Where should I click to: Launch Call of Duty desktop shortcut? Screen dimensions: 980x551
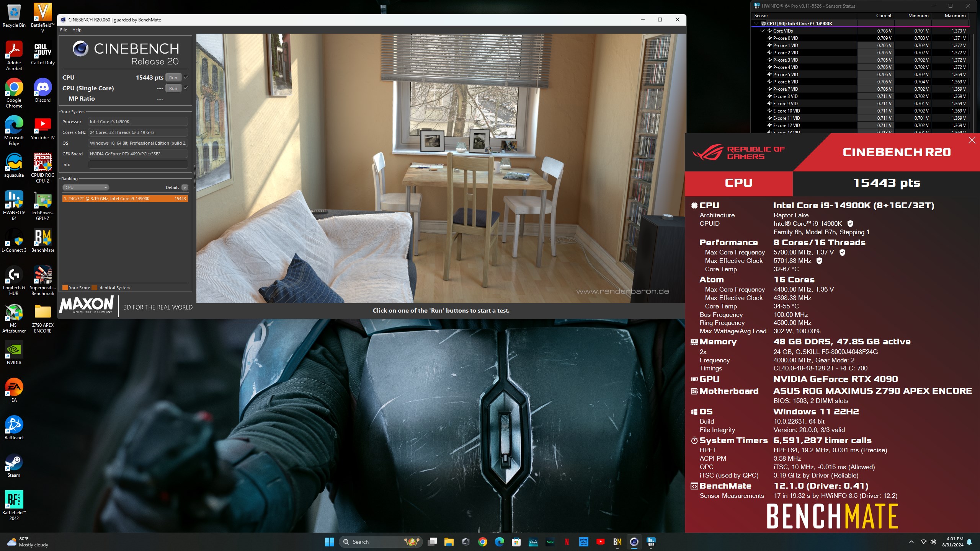click(42, 53)
